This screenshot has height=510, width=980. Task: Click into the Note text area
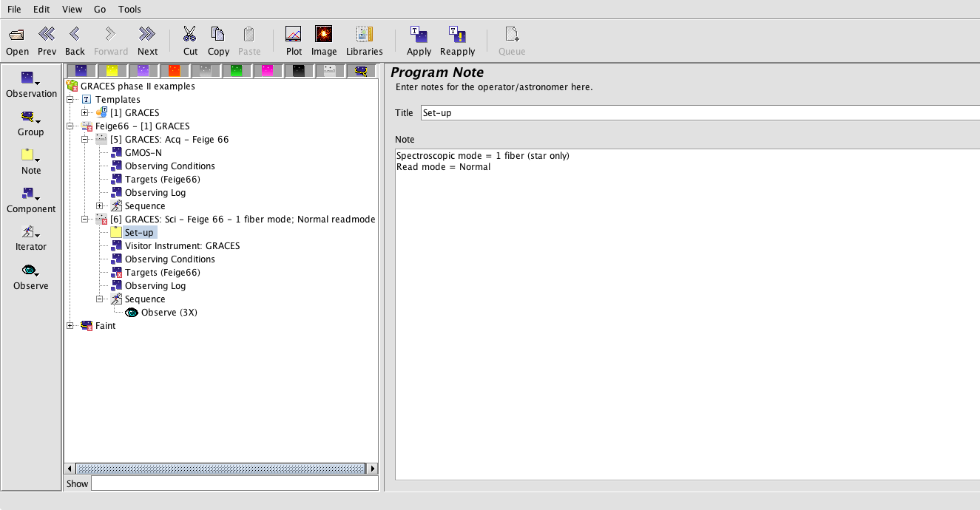[688, 314]
